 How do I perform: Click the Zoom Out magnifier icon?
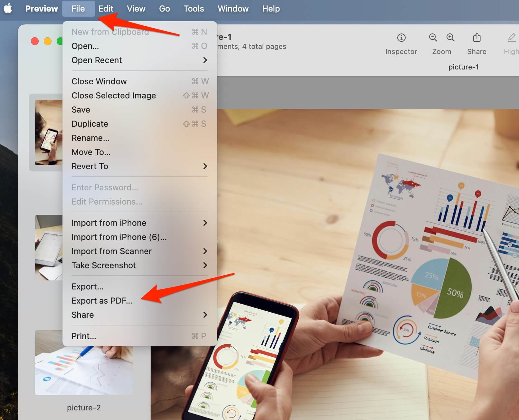(x=433, y=38)
